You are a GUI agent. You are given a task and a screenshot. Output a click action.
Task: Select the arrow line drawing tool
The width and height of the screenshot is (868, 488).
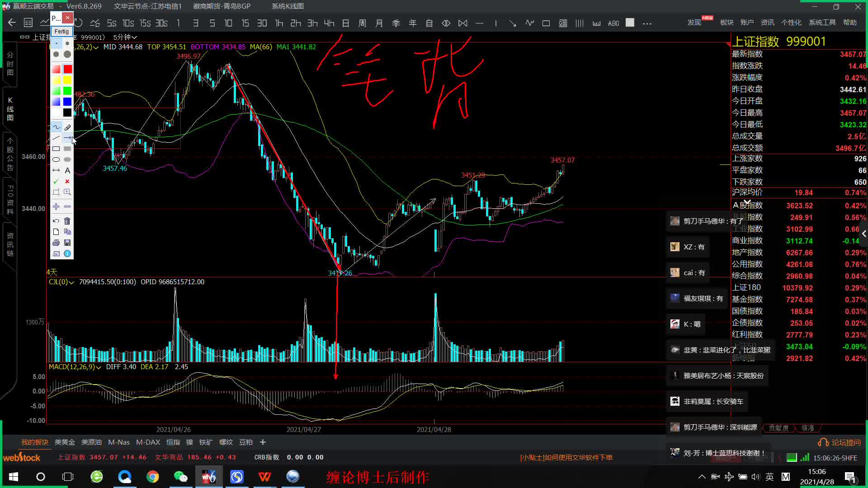tap(67, 138)
